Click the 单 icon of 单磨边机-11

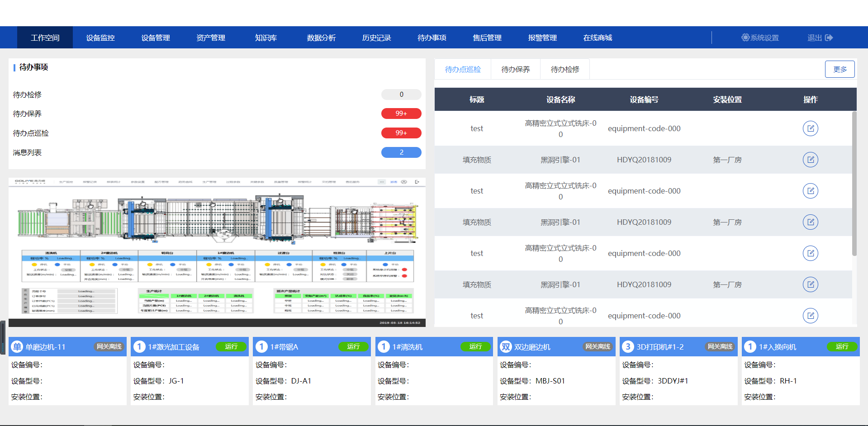click(17, 347)
